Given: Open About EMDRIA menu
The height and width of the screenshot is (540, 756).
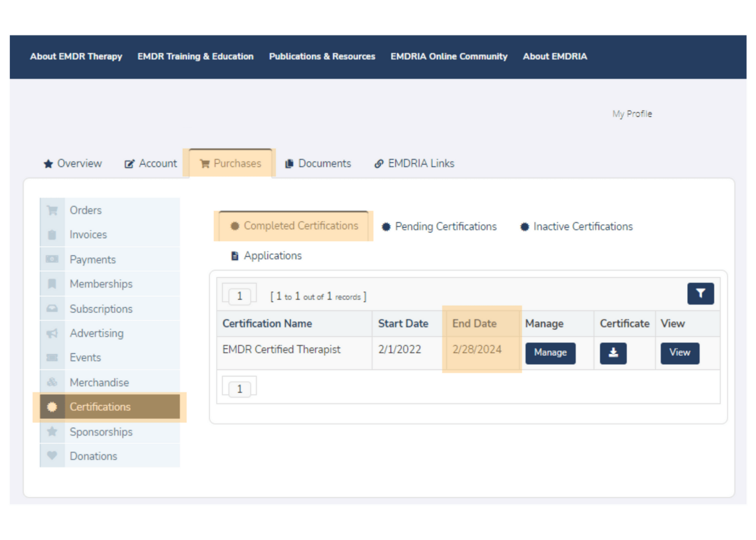Looking at the screenshot, I should (555, 57).
